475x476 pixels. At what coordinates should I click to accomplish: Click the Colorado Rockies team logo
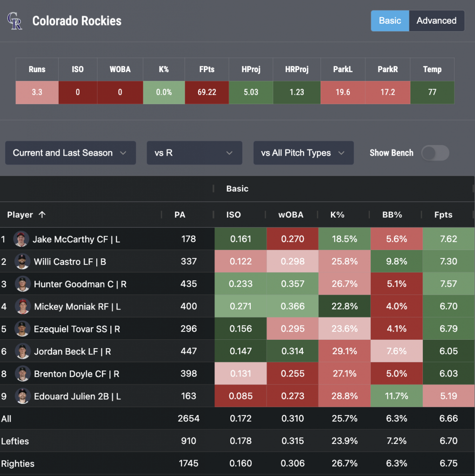[14, 21]
